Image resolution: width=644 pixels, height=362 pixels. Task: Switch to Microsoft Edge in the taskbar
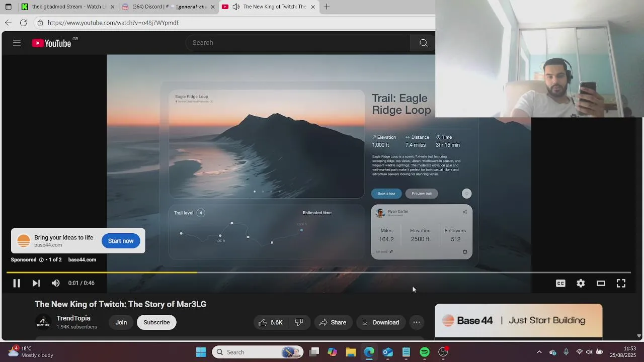(x=369, y=352)
